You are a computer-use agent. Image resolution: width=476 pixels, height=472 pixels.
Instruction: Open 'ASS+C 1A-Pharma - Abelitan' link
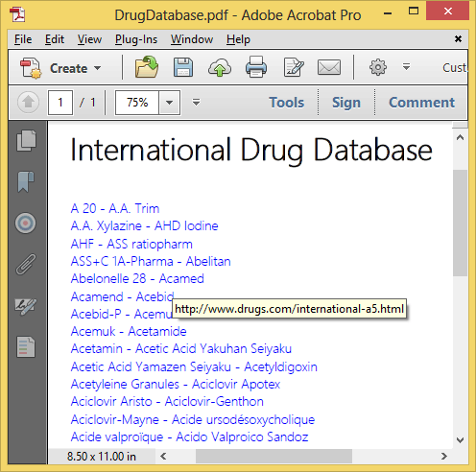pos(151,261)
